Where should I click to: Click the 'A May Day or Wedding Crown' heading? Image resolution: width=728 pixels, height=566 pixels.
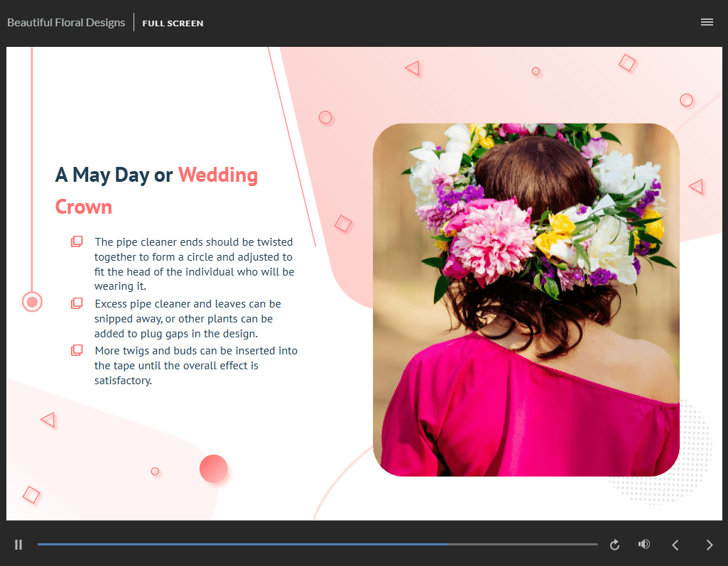(x=156, y=190)
